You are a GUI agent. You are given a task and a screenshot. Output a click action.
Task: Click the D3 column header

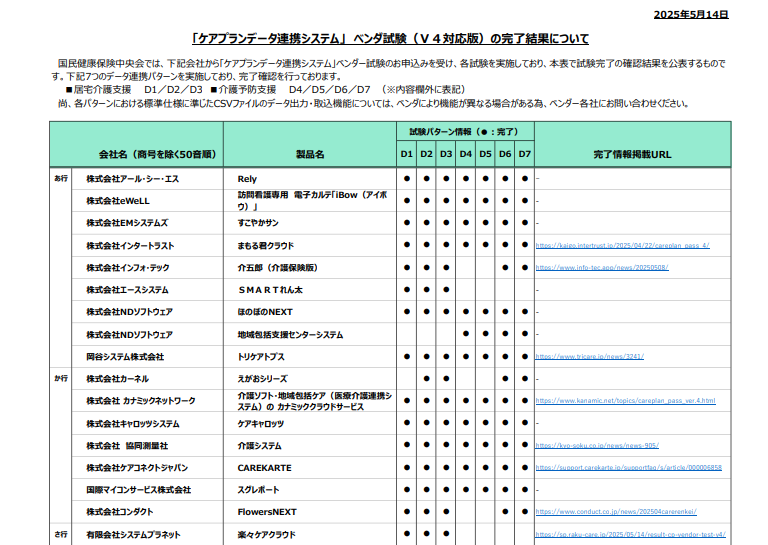click(446, 154)
